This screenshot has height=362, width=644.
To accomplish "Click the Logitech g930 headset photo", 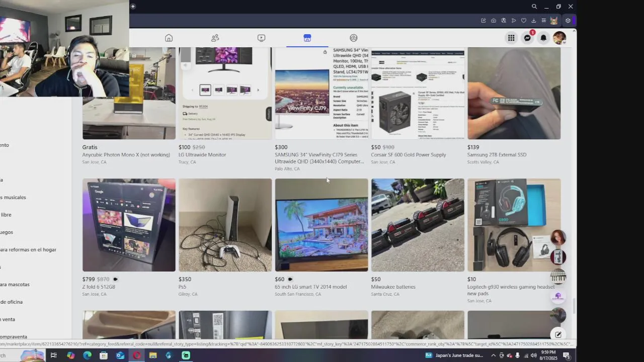I will (x=514, y=225).
